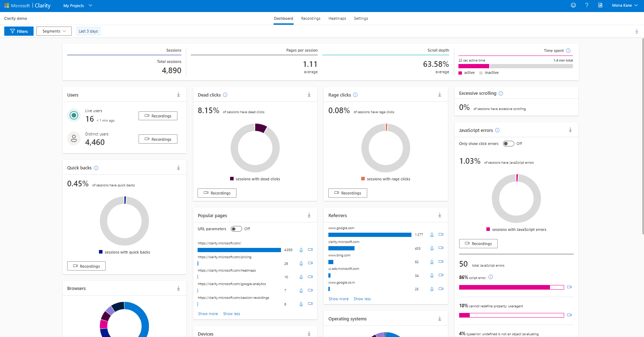Go to the Recordings tab
The image size is (644, 337).
click(x=310, y=18)
